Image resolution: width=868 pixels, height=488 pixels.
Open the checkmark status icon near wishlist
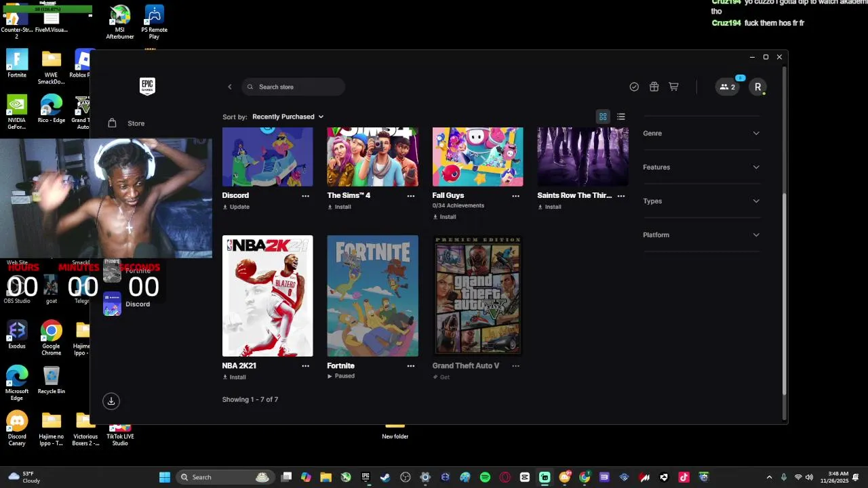point(634,87)
